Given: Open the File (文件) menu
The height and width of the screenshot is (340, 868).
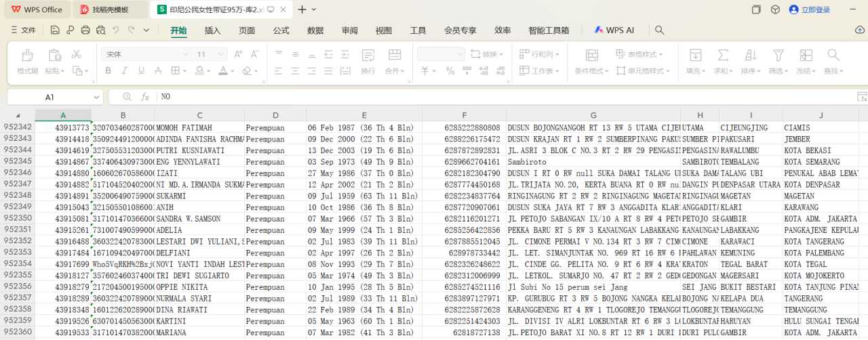Looking at the screenshot, I should 24,30.
